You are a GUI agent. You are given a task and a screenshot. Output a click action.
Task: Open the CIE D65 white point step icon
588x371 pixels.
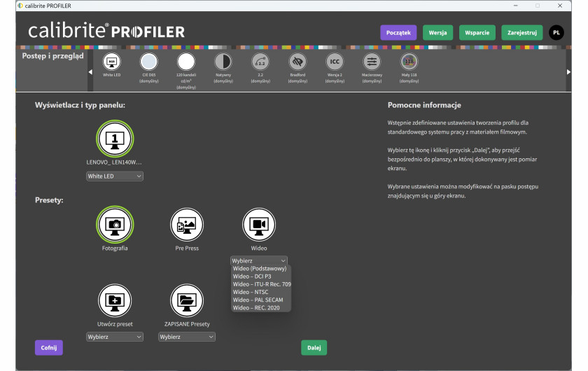pyautogui.click(x=149, y=62)
